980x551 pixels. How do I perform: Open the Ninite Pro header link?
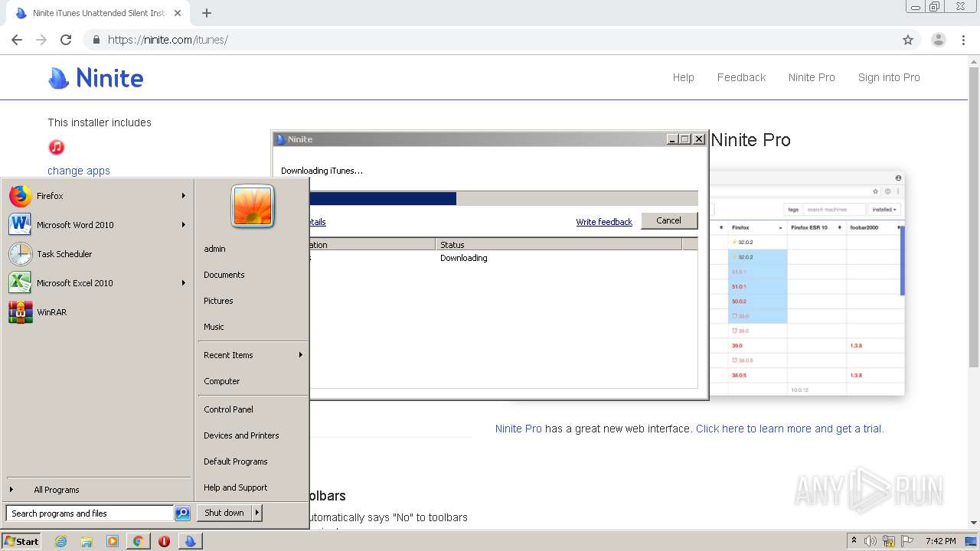click(x=812, y=77)
